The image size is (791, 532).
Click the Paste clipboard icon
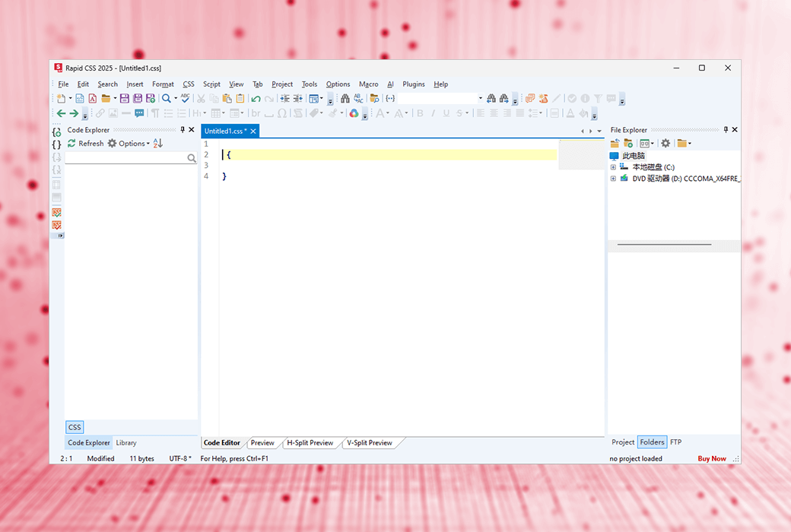point(227,98)
